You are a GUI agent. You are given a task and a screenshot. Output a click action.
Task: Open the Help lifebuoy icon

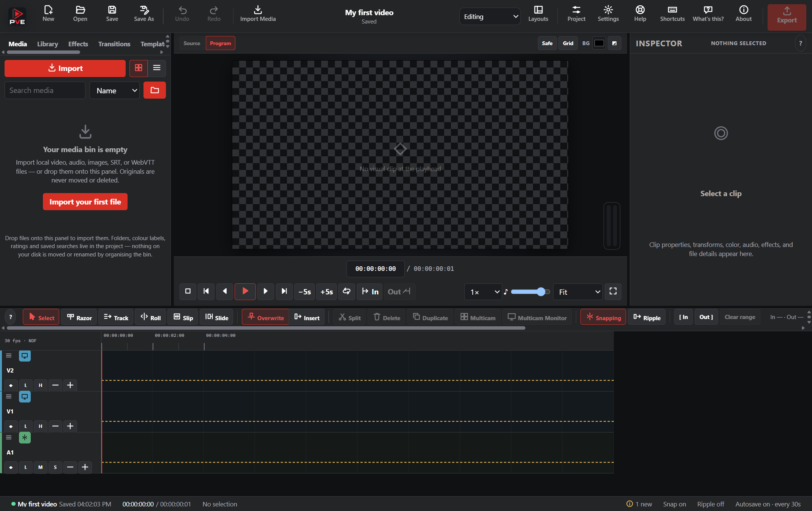(640, 14)
